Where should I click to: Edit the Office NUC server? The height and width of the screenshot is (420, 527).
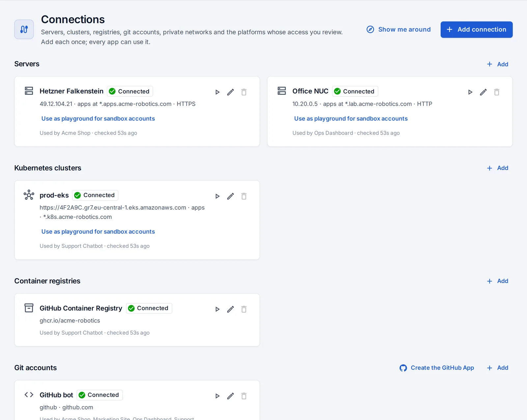click(x=483, y=92)
